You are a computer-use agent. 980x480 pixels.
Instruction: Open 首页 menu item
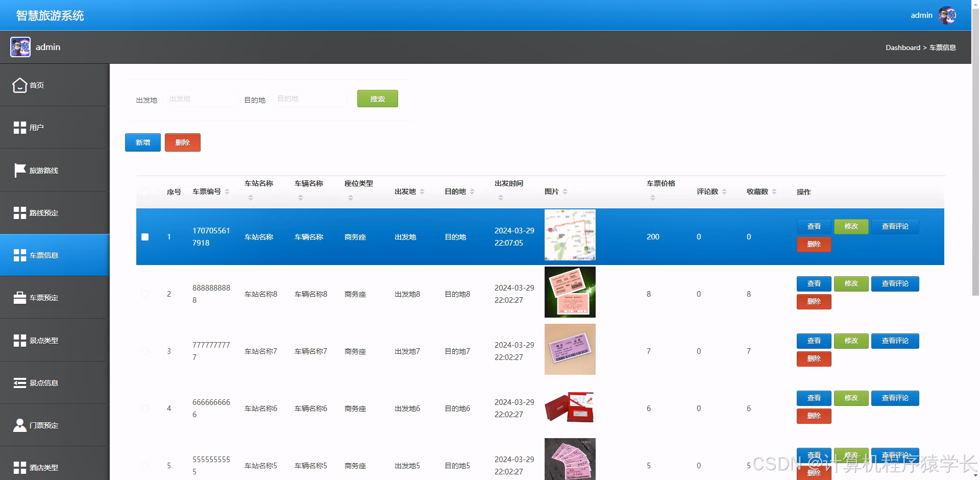pos(55,85)
